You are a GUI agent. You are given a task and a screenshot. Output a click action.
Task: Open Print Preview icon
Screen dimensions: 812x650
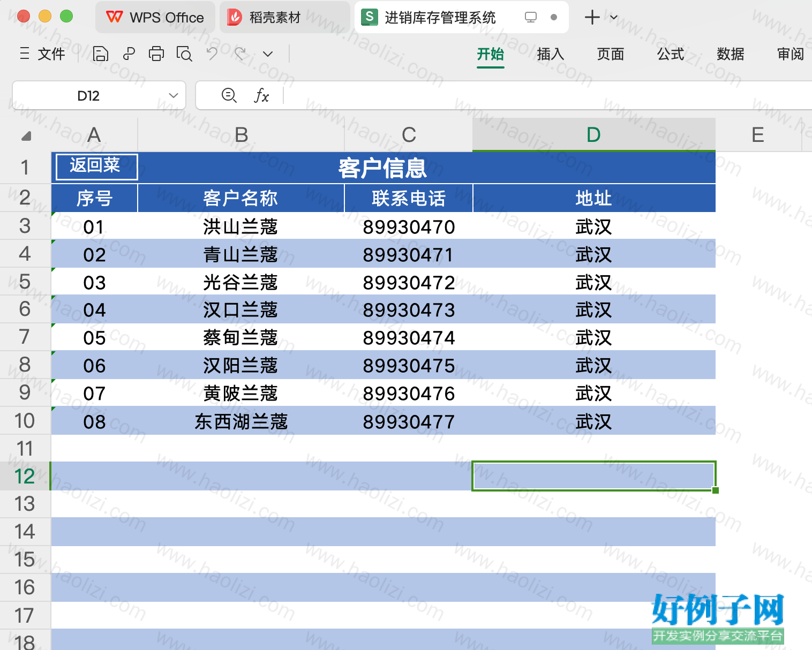(184, 54)
